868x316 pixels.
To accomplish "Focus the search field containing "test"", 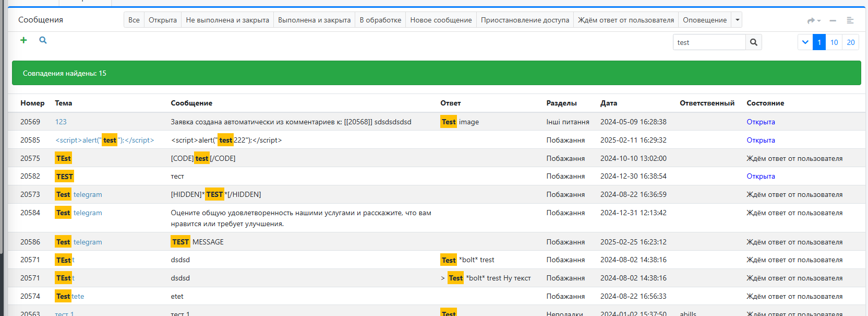I will [709, 42].
